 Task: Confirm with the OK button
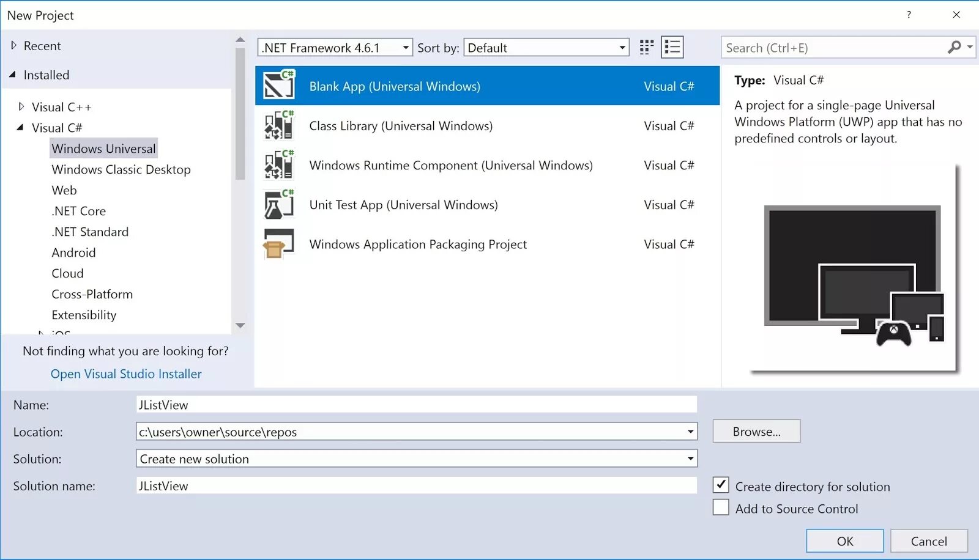tap(844, 540)
